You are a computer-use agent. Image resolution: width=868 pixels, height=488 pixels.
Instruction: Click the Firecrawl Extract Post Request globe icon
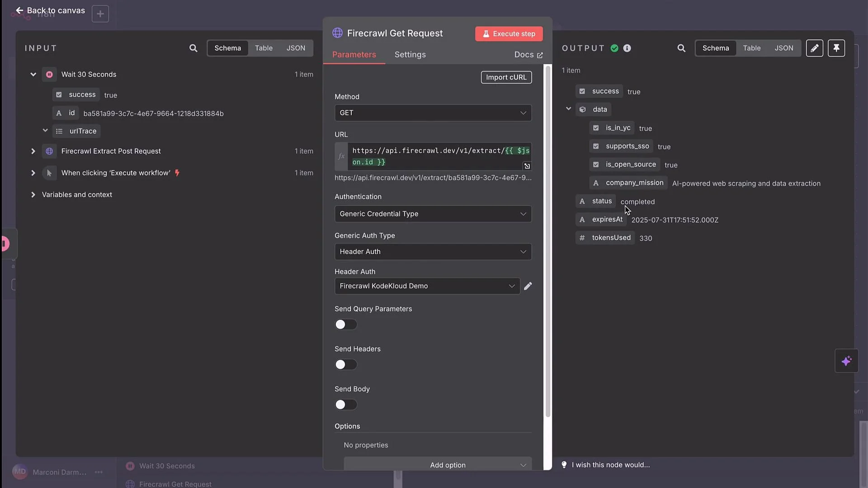(x=49, y=151)
